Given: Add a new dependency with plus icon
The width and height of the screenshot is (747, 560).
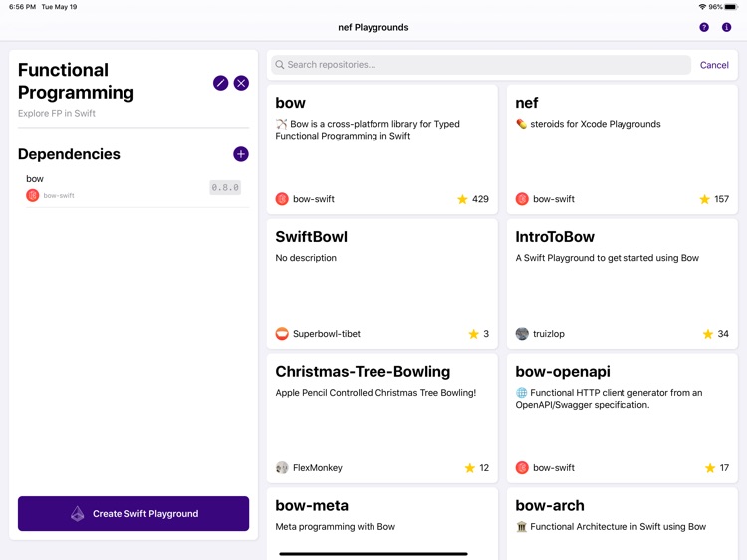Looking at the screenshot, I should (x=240, y=154).
